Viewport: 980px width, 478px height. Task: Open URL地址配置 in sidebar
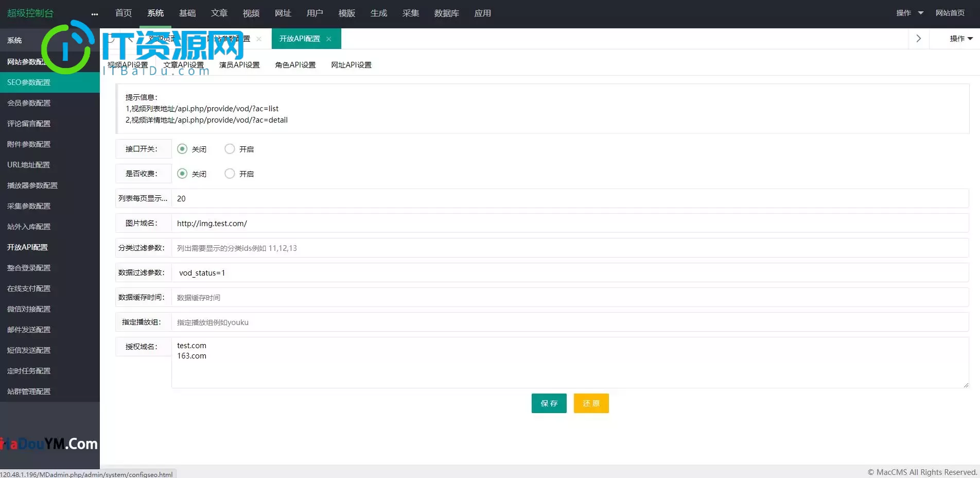50,165
